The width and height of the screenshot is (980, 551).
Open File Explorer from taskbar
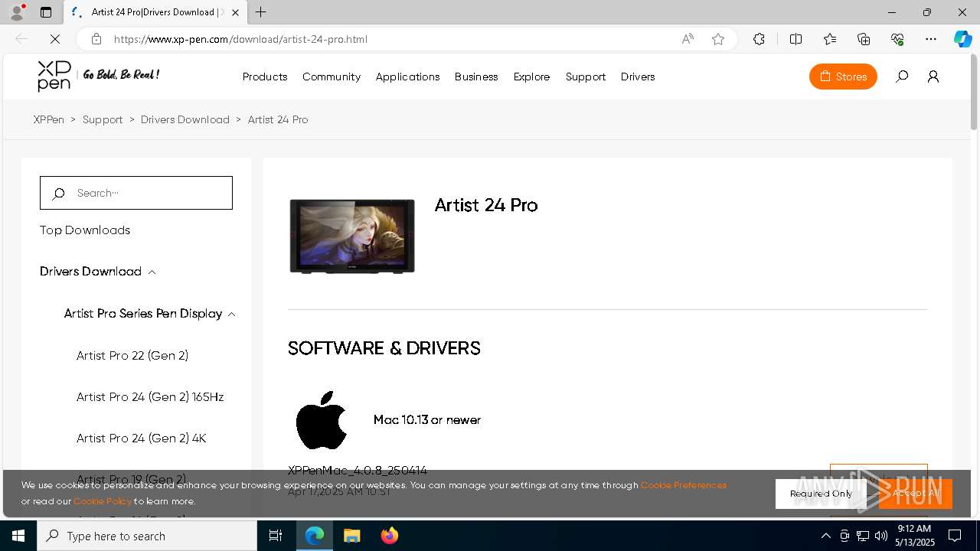pyautogui.click(x=351, y=536)
